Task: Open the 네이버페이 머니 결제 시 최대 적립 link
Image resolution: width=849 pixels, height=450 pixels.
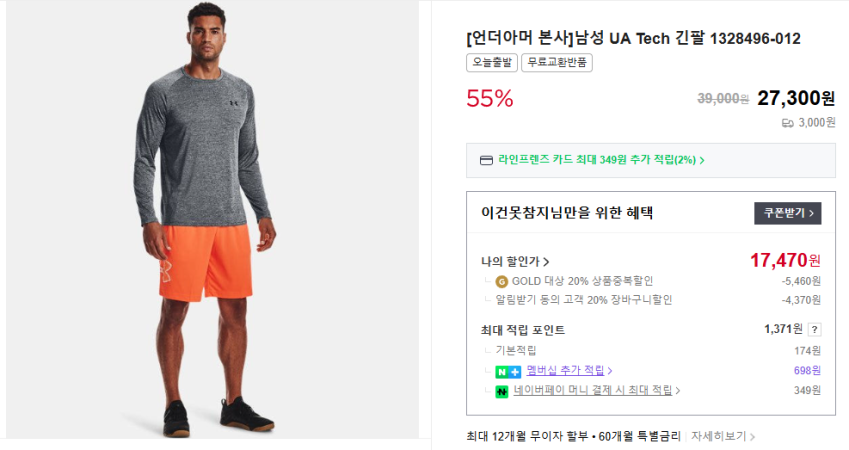Action: tap(597, 391)
